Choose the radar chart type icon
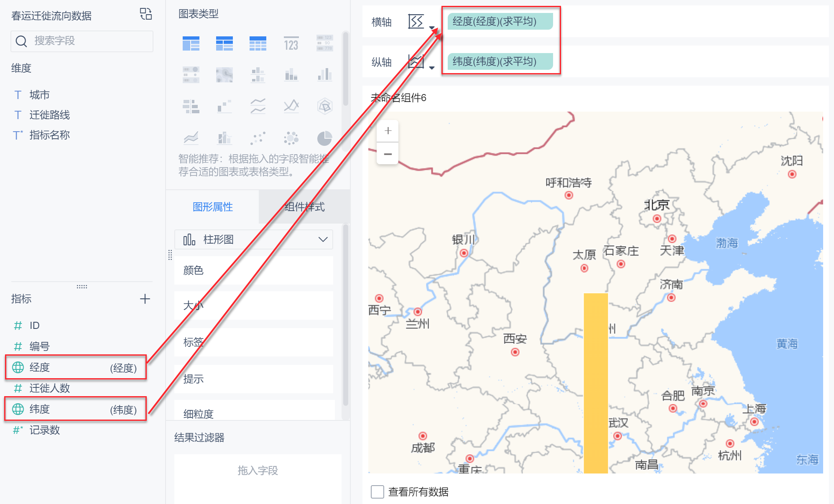This screenshot has height=504, width=834. (x=324, y=106)
